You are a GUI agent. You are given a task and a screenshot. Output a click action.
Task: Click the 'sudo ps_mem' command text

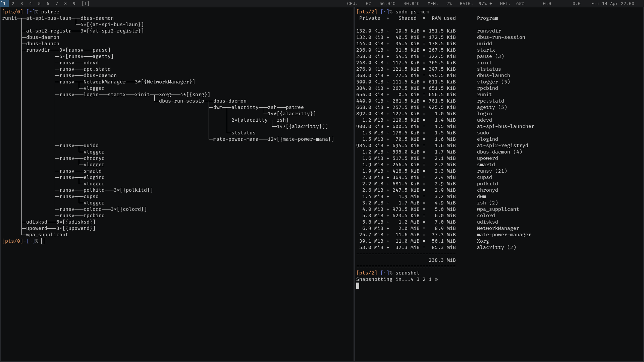pos(412,12)
